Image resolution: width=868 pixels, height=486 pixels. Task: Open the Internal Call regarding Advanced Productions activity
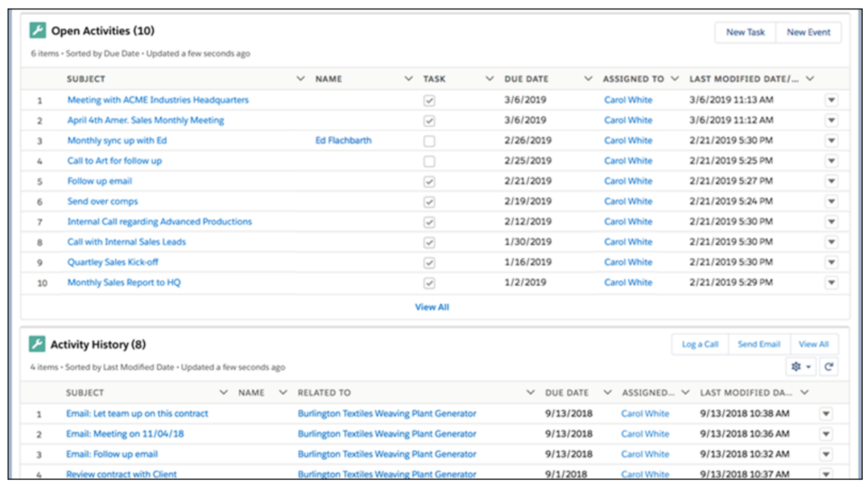[159, 221]
